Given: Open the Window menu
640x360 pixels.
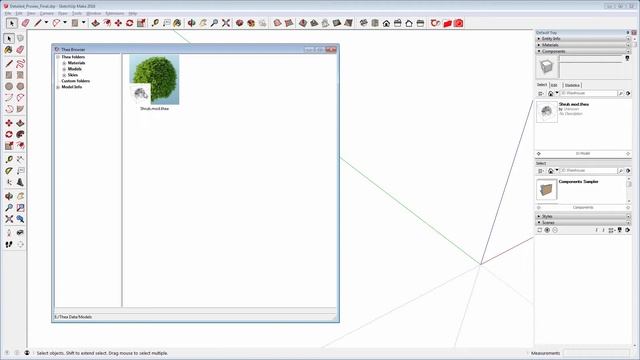Looking at the screenshot, I should (x=93, y=13).
